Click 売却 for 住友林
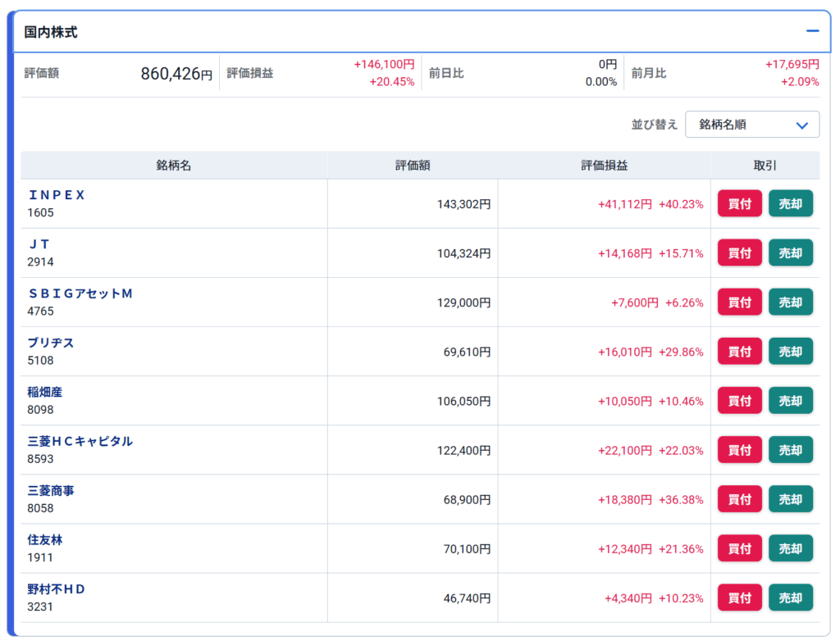The height and width of the screenshot is (641, 840). (790, 548)
